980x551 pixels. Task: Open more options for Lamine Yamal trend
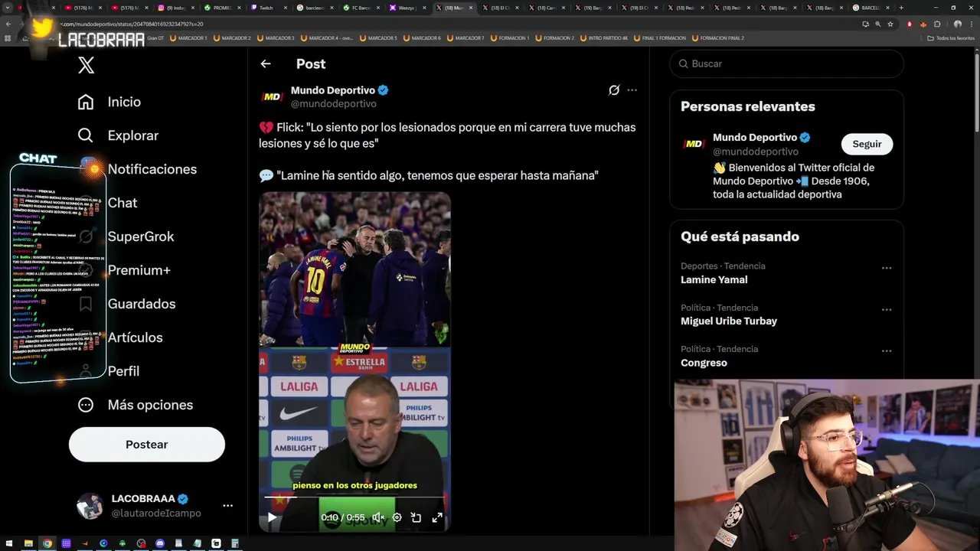(887, 268)
